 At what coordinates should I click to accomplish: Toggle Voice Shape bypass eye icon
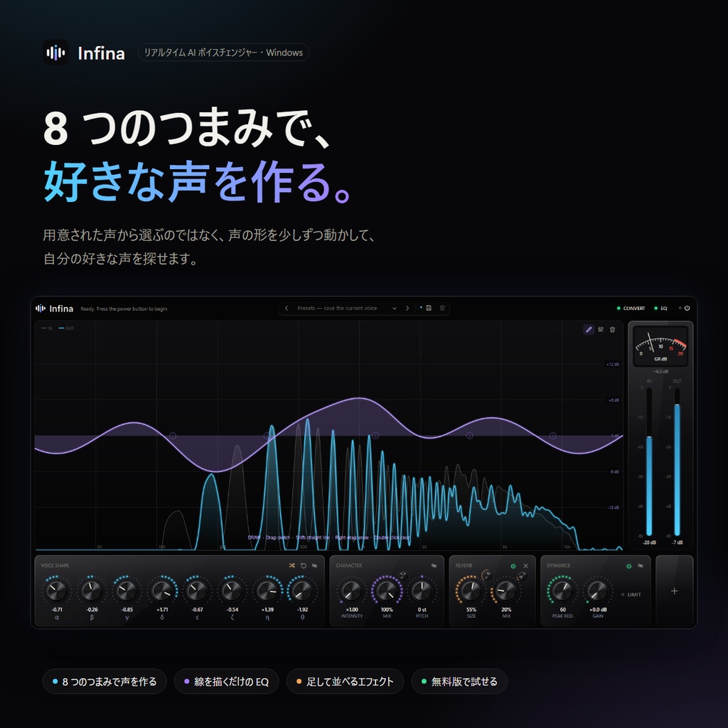[x=315, y=565]
